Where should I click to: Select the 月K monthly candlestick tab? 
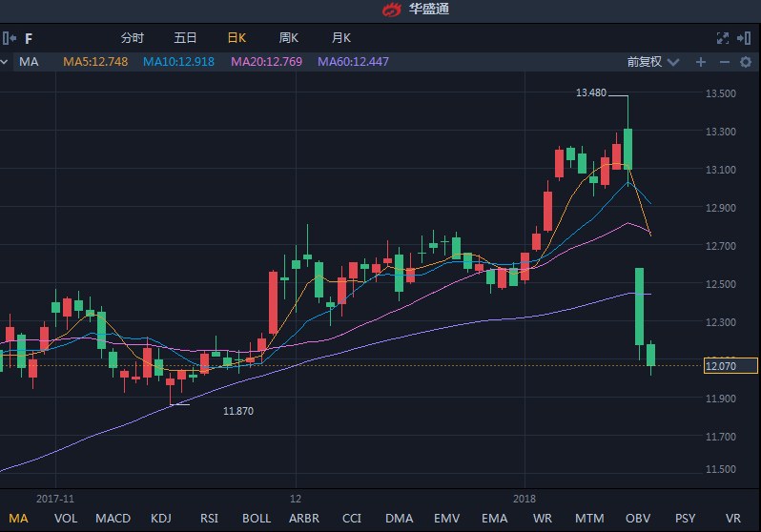(x=341, y=38)
